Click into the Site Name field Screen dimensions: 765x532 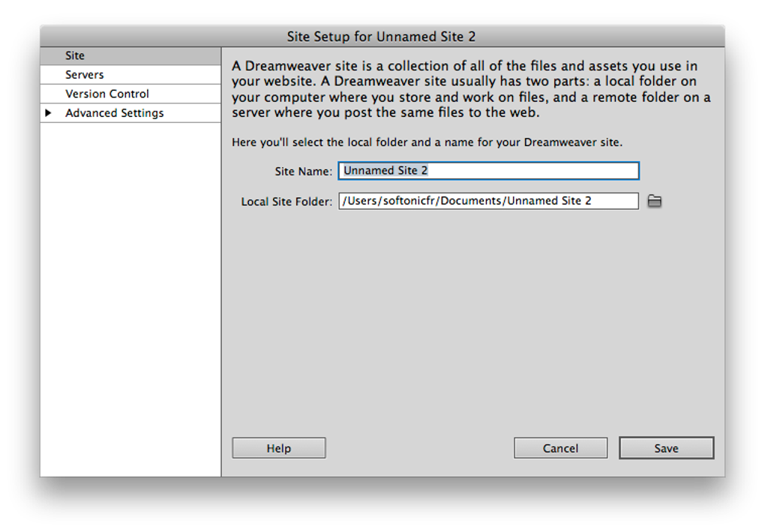[x=488, y=171]
